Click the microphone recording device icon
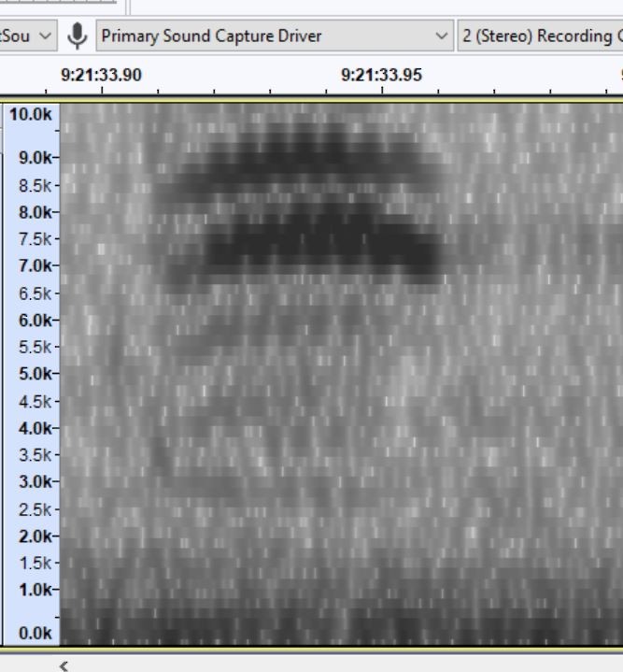623x672 pixels. (78, 36)
